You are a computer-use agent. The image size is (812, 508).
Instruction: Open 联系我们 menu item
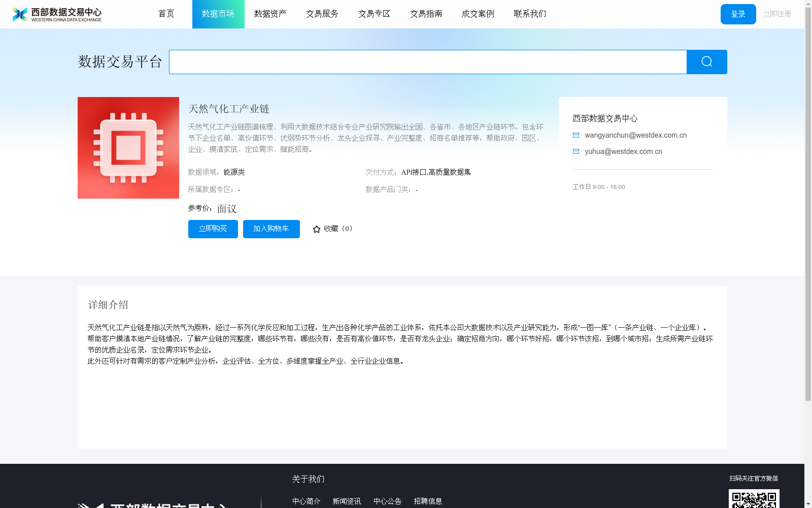click(530, 14)
